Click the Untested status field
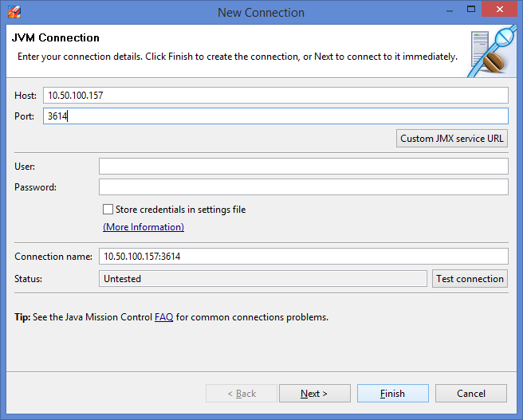The image size is (523, 420). click(x=263, y=279)
